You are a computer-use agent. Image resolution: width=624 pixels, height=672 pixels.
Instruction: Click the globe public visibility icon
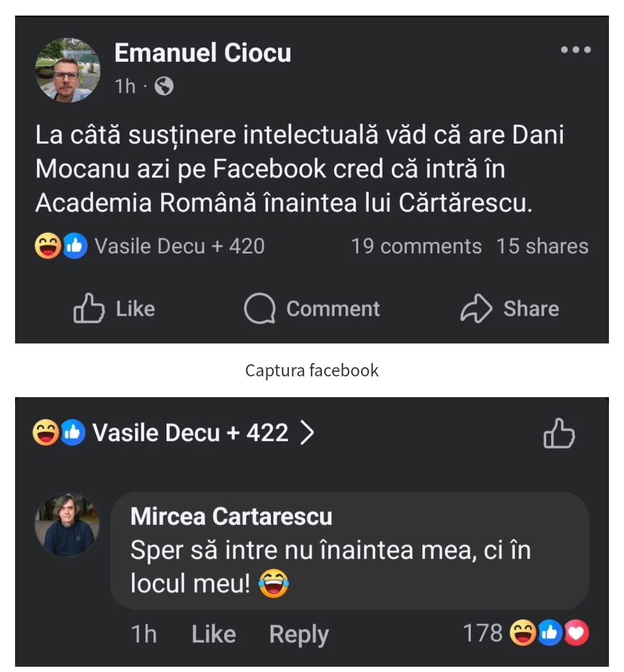pyautogui.click(x=164, y=87)
